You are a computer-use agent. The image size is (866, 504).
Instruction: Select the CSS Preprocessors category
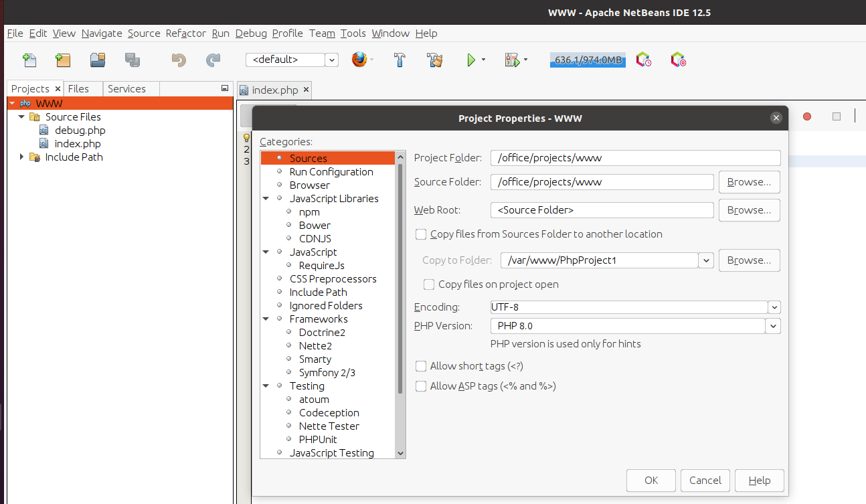tap(333, 279)
